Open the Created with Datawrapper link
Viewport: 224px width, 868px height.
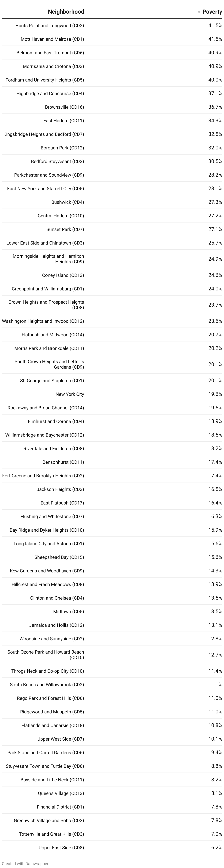point(25,864)
